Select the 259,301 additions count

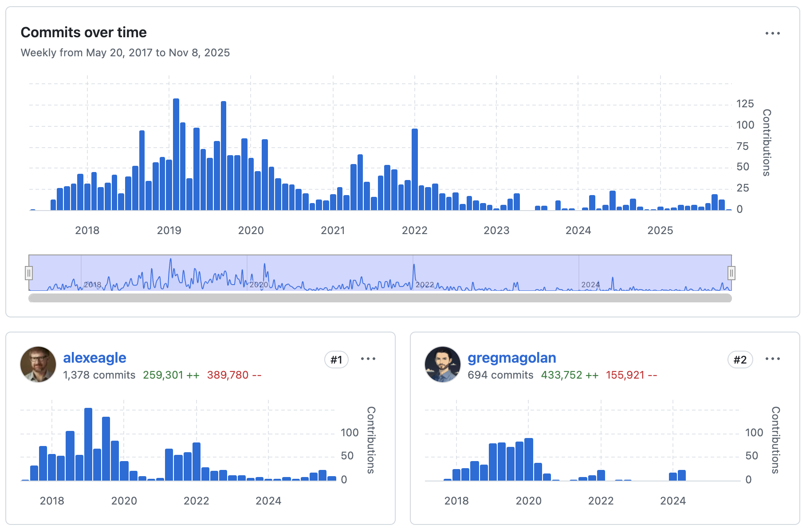click(x=170, y=375)
